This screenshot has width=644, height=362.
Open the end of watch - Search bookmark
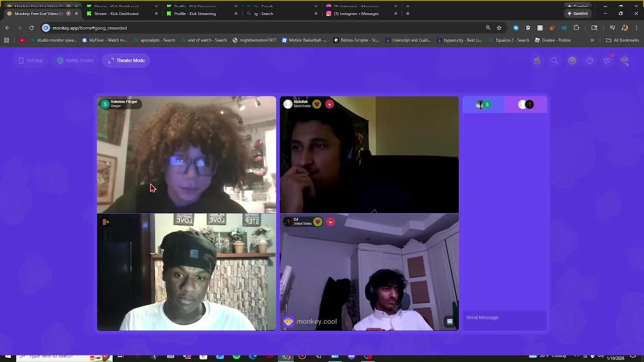click(x=204, y=40)
